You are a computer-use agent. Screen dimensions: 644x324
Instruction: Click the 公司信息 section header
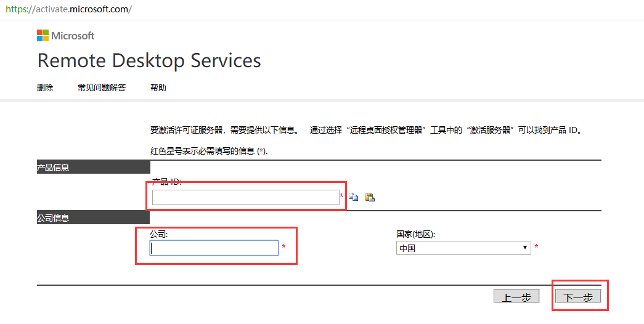(94, 218)
